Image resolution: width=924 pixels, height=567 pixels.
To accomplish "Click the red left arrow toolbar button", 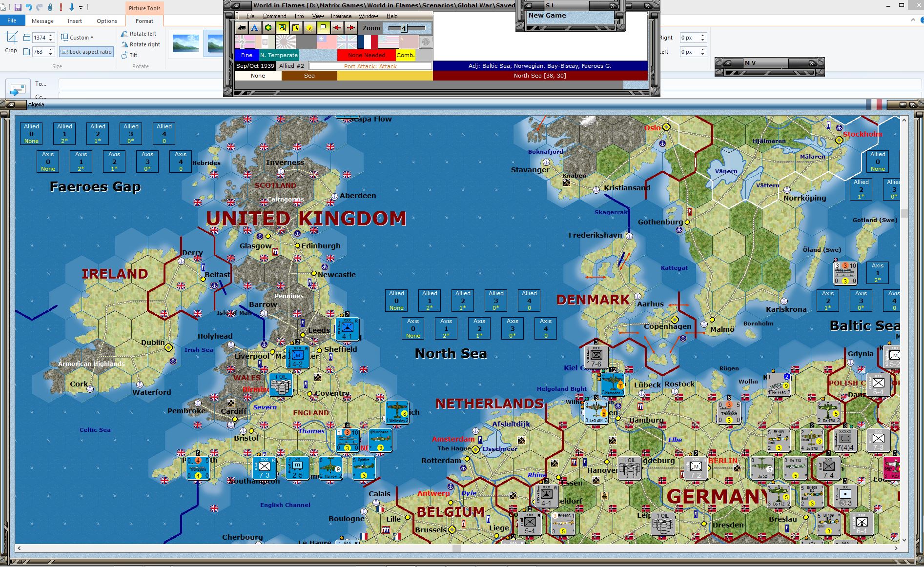I will [x=337, y=28].
